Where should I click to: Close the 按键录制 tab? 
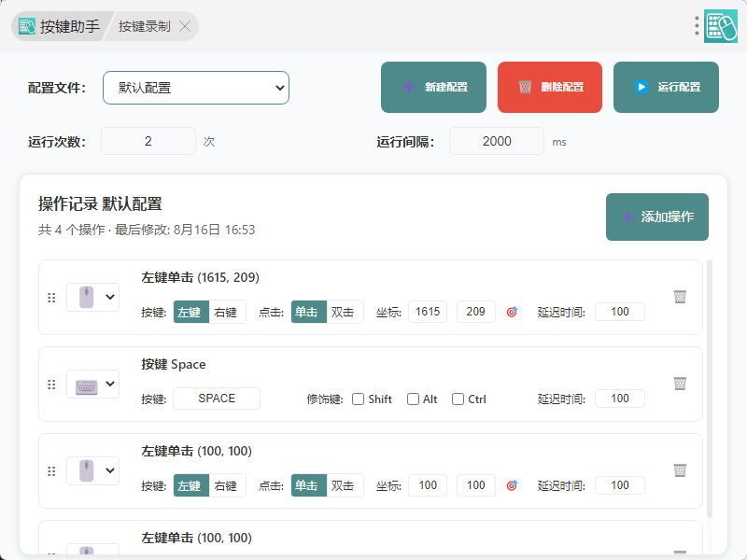click(x=185, y=26)
